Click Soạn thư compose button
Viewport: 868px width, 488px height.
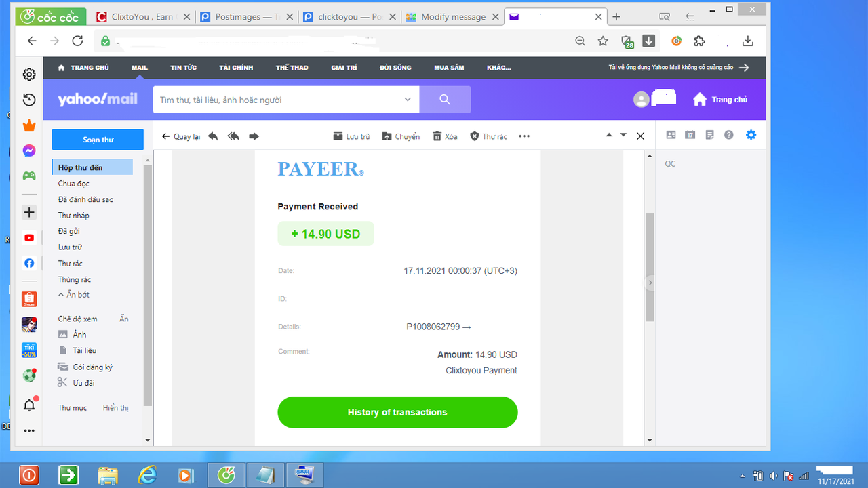pos(98,140)
